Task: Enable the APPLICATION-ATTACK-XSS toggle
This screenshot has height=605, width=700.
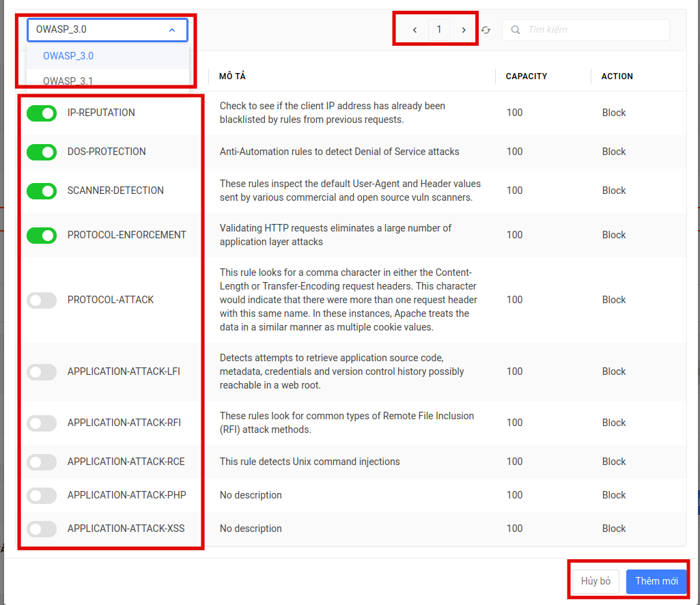Action: click(42, 529)
